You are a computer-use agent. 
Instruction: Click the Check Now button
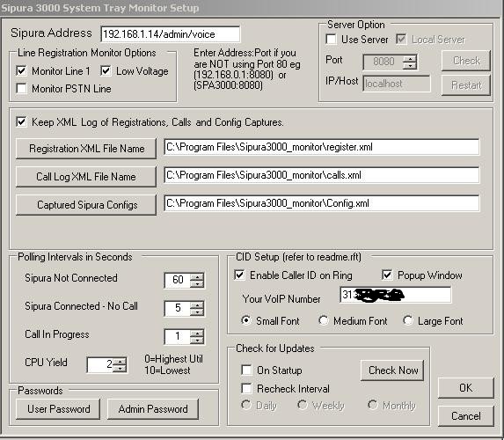392,370
